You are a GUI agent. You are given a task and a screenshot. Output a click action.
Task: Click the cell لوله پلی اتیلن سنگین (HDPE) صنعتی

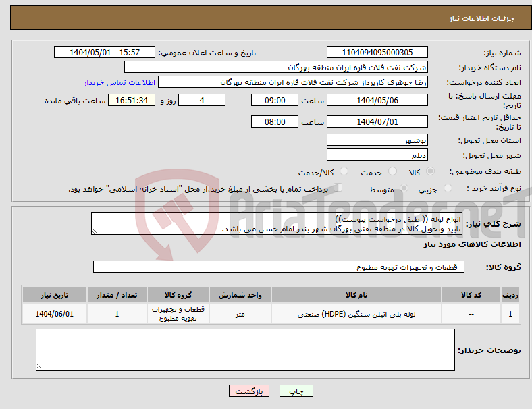pyautogui.click(x=356, y=314)
